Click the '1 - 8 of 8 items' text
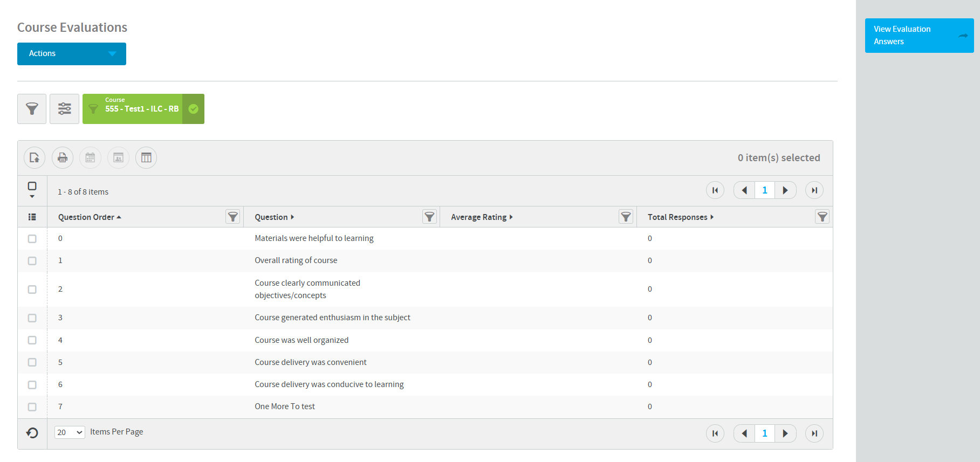This screenshot has height=462, width=980. click(83, 192)
